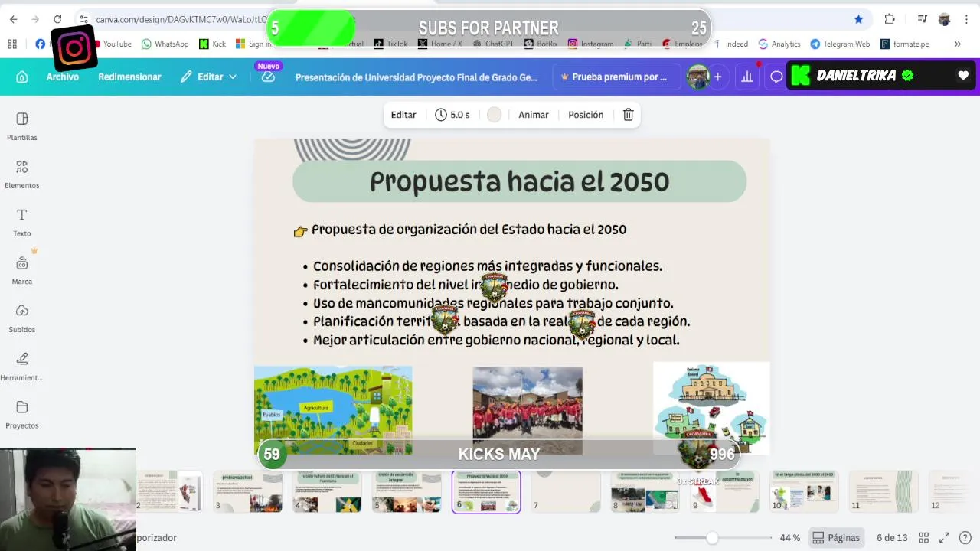The image size is (980, 551).
Task: Open YouTube bookmark
Action: (112, 44)
